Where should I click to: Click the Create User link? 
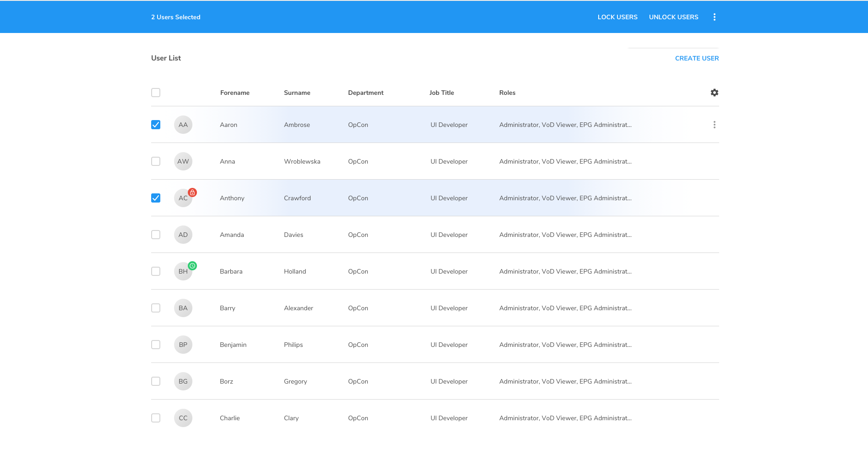pyautogui.click(x=697, y=58)
